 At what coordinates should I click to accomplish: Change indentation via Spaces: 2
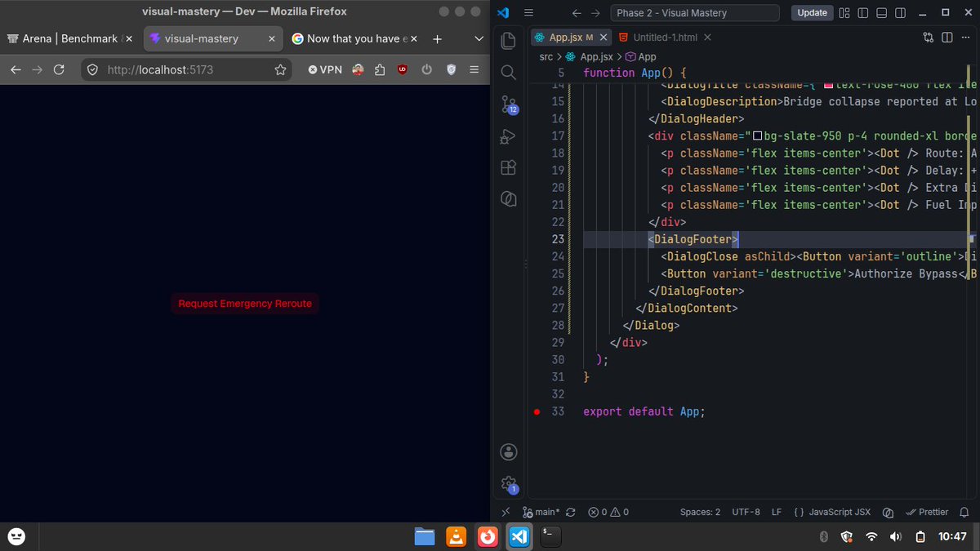click(x=700, y=512)
